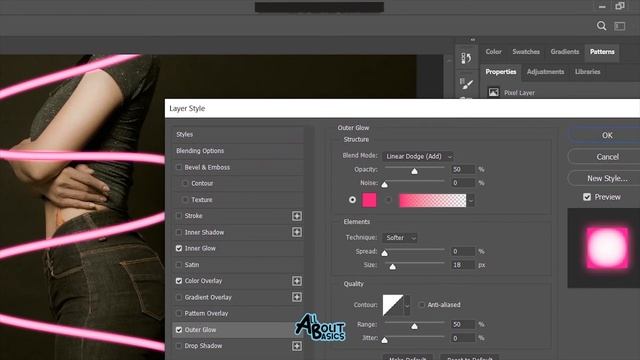Open the Blend Mode Linear Dodge dropdown
The image size is (640, 360).
coord(418,156)
